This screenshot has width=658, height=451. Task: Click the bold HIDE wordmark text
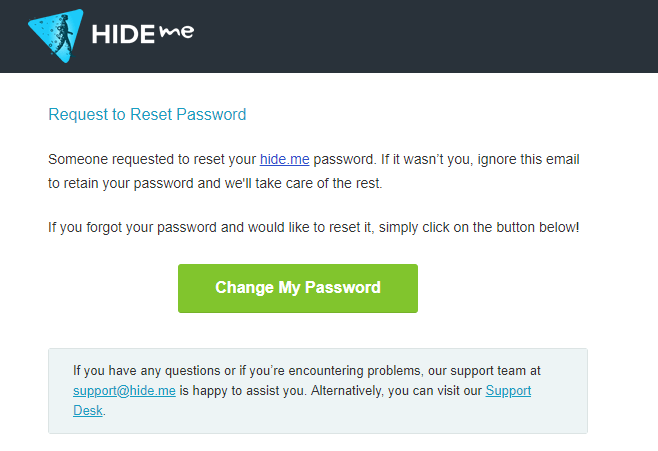123,34
